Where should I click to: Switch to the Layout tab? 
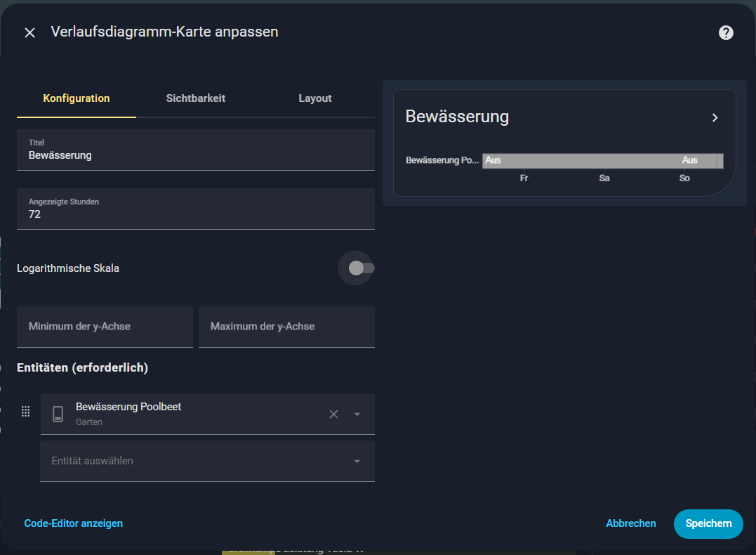pyautogui.click(x=314, y=98)
